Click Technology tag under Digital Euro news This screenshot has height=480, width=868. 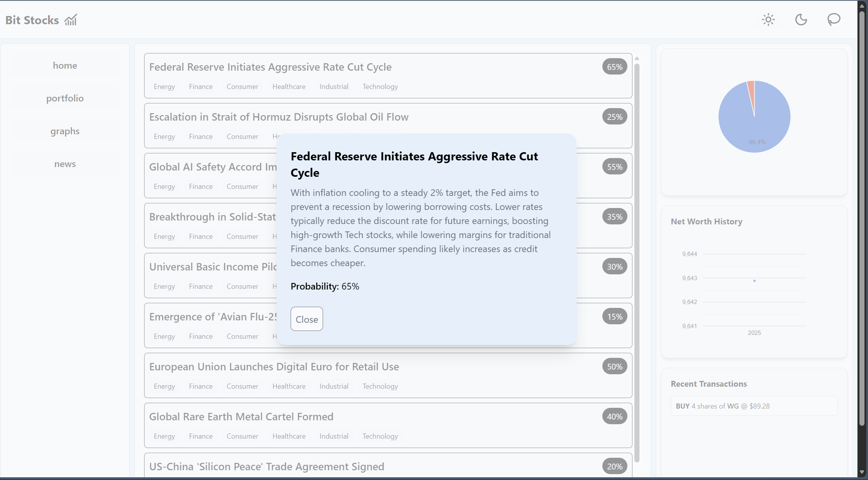[380, 386]
